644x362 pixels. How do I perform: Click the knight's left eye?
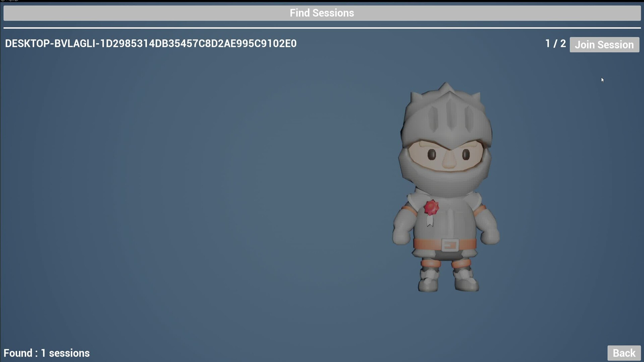[432, 155]
